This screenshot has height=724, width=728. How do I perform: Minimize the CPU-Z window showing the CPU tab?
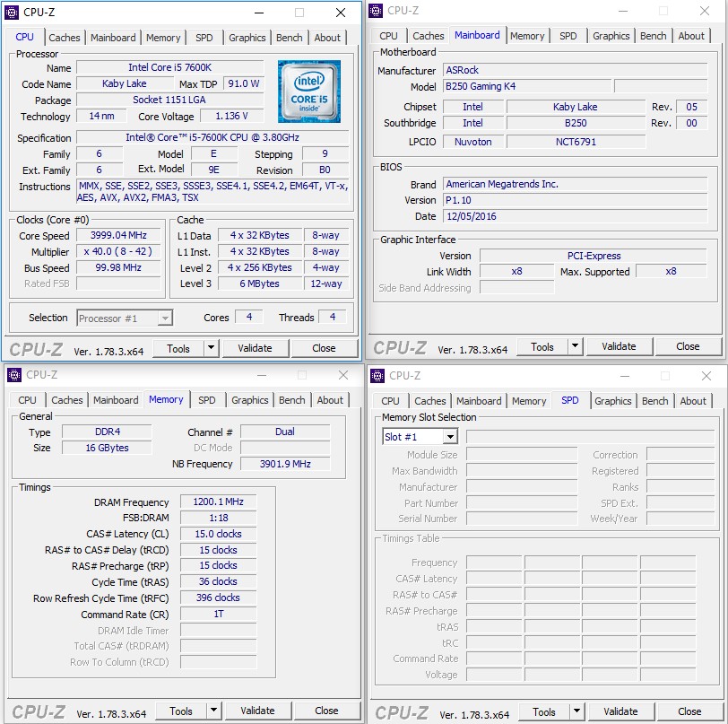tap(258, 13)
